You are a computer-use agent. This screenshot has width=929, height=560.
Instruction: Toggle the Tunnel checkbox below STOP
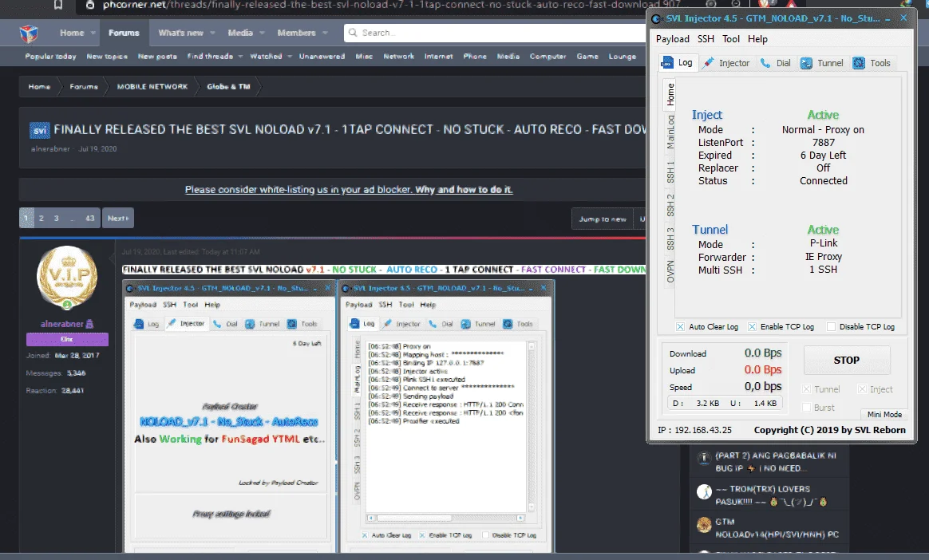tap(806, 389)
